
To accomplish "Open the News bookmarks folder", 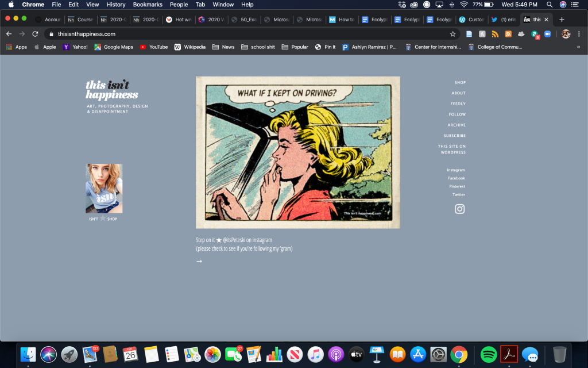I will (x=223, y=47).
